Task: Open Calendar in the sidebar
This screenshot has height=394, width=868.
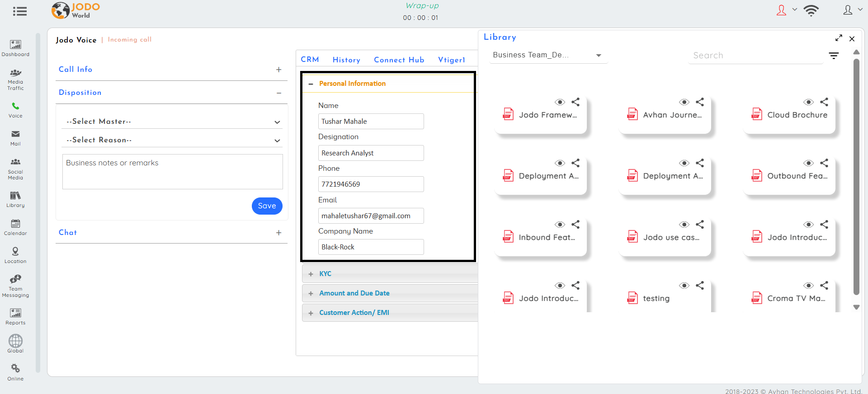Action: (15, 227)
